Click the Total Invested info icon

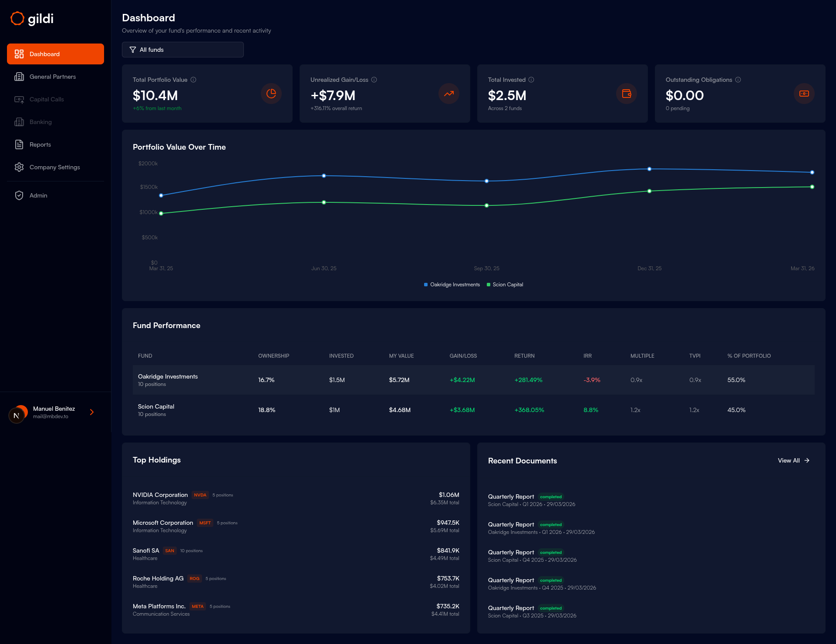pyautogui.click(x=531, y=80)
